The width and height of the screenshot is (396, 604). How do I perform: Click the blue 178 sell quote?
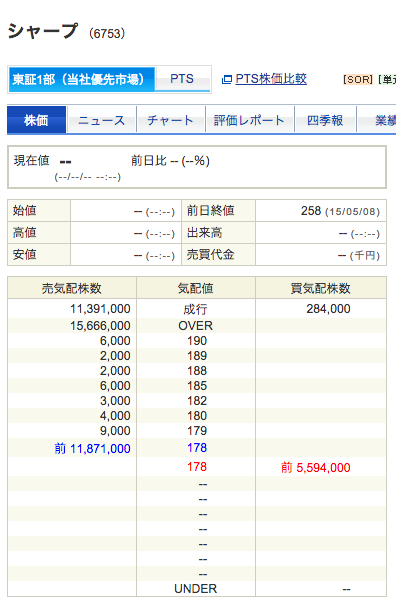(197, 448)
